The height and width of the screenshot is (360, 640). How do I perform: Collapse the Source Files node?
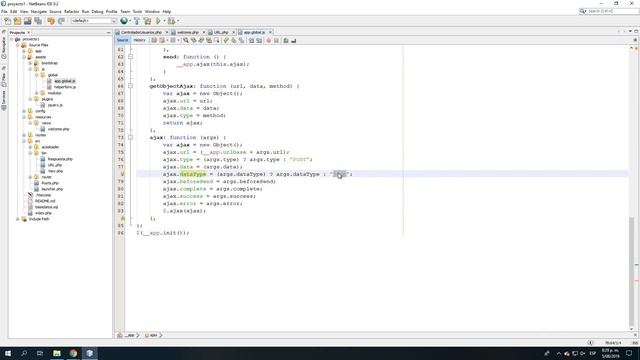coord(18,45)
